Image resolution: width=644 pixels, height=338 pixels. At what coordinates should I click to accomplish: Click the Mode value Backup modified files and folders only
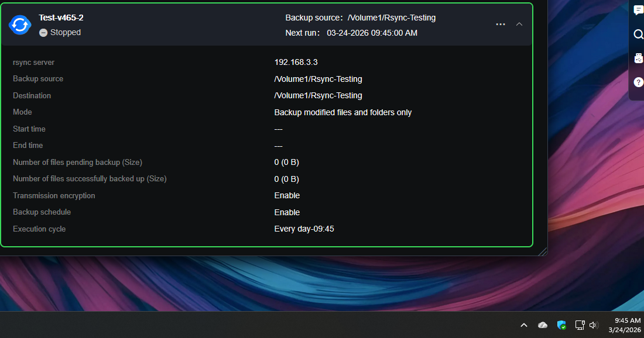click(343, 112)
